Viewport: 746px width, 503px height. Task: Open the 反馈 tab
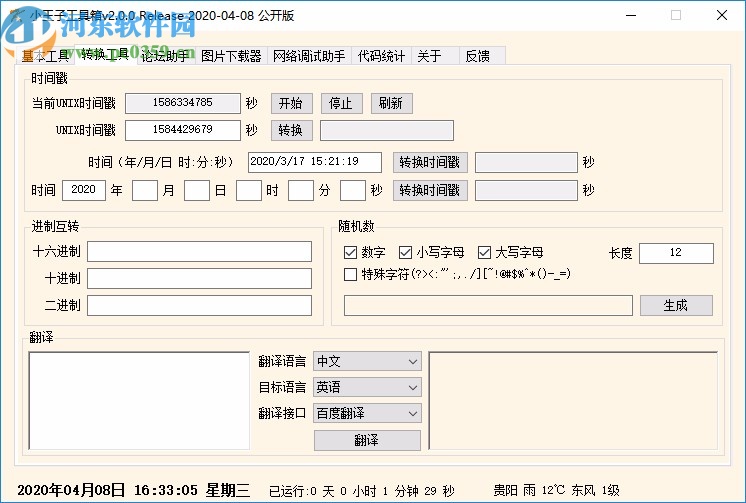coord(482,56)
